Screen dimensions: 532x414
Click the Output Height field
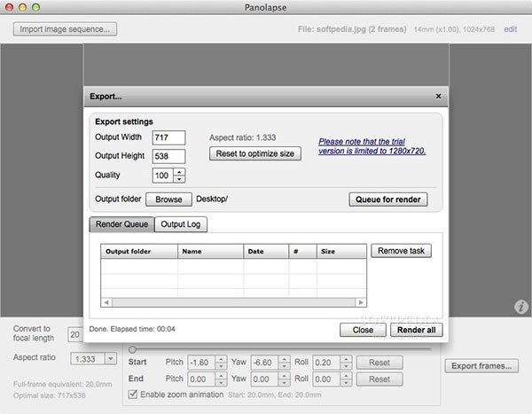[x=168, y=156]
